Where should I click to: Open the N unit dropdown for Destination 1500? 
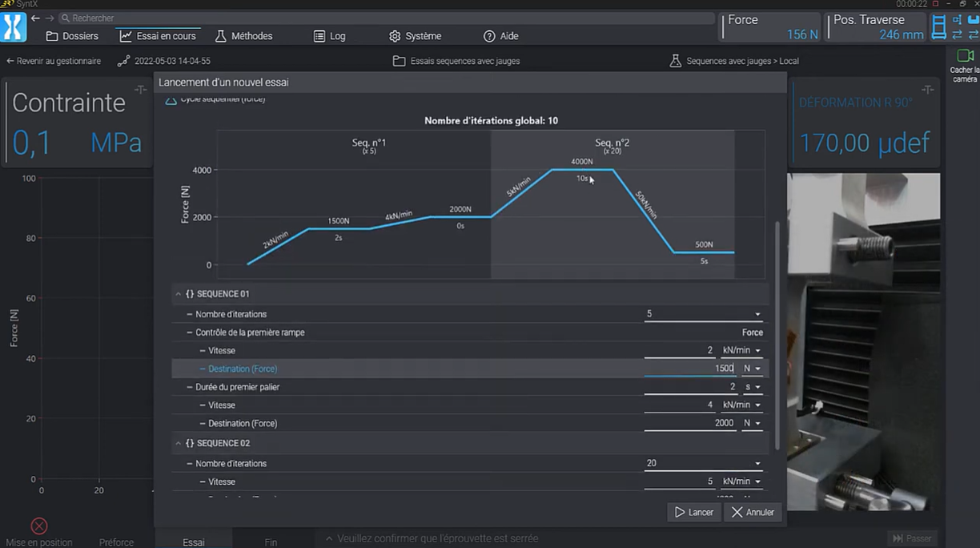click(752, 369)
